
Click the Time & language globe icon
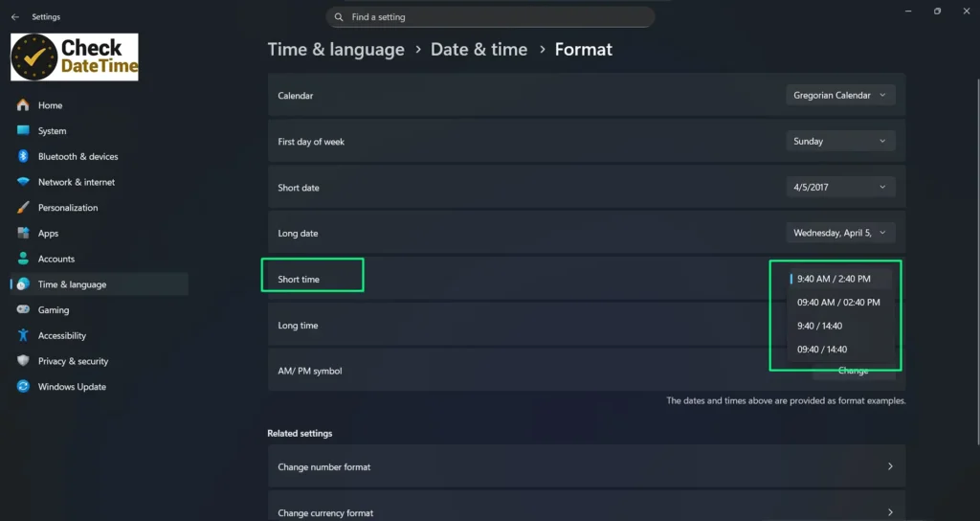pyautogui.click(x=23, y=283)
